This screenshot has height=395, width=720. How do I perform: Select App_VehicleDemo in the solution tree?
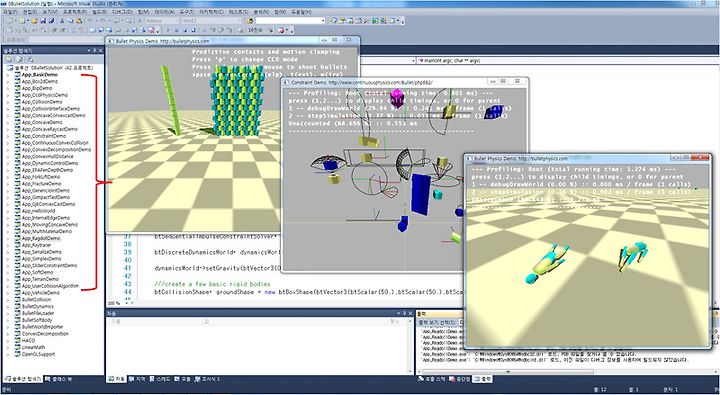pos(40,293)
